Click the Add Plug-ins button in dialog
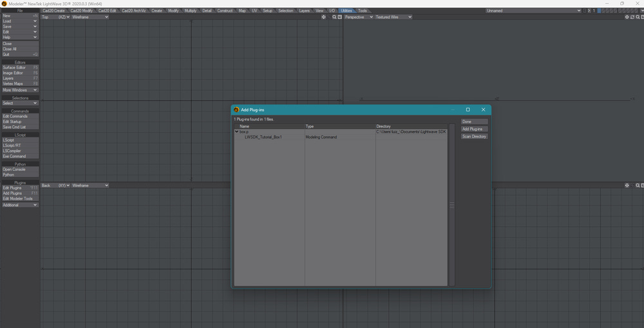This screenshot has height=328, width=644. click(x=475, y=129)
